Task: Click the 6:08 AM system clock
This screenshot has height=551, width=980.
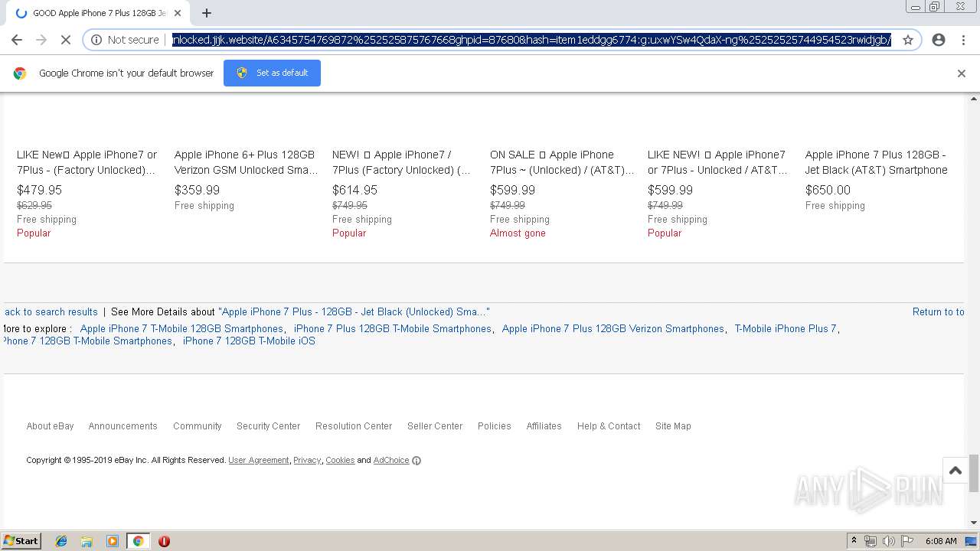Action: coord(941,541)
